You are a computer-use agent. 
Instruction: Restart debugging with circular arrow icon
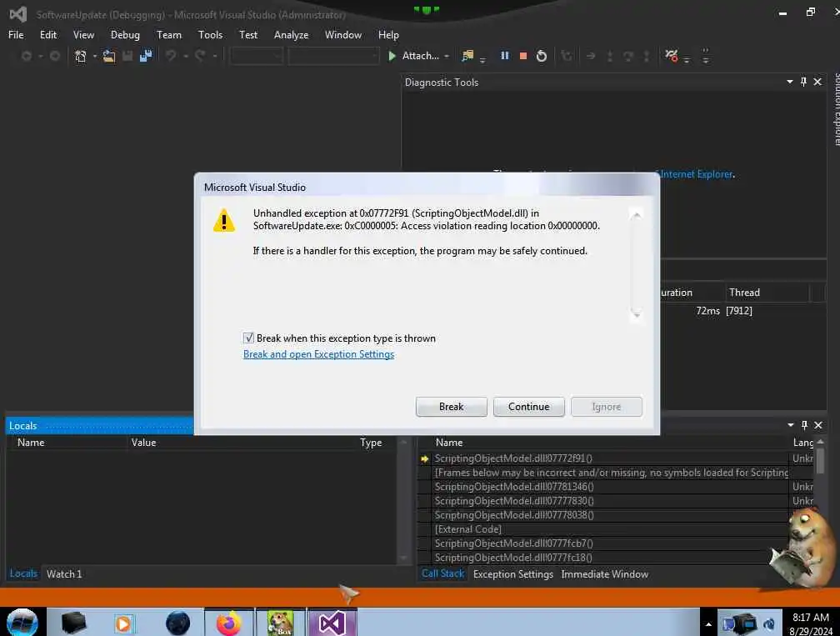click(x=542, y=56)
